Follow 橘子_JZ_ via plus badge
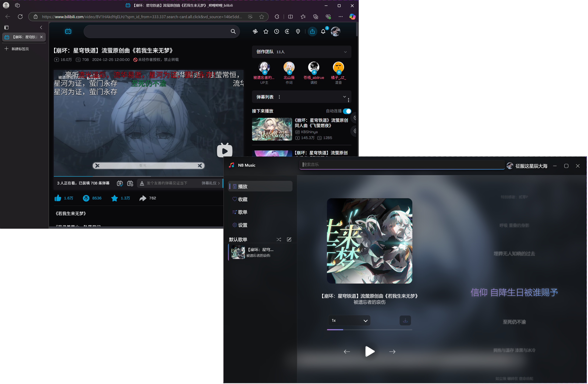The image size is (588, 384). pyautogui.click(x=339, y=72)
